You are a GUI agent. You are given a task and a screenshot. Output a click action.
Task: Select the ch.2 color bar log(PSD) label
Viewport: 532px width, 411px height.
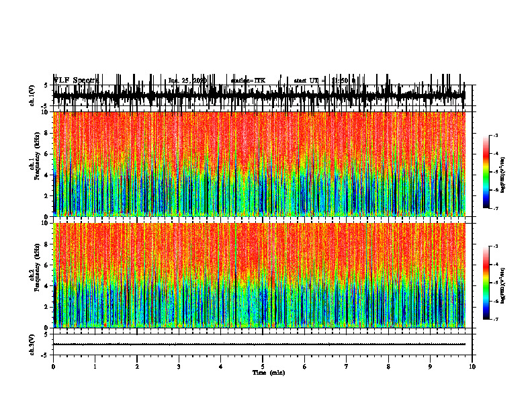tap(503, 286)
